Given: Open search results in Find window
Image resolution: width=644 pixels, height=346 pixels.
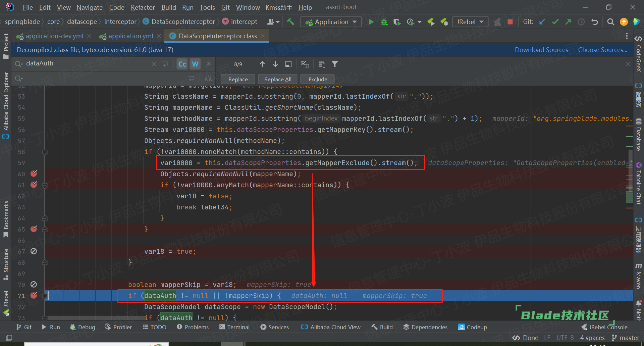Looking at the screenshot, I should pyautogui.click(x=288, y=64).
